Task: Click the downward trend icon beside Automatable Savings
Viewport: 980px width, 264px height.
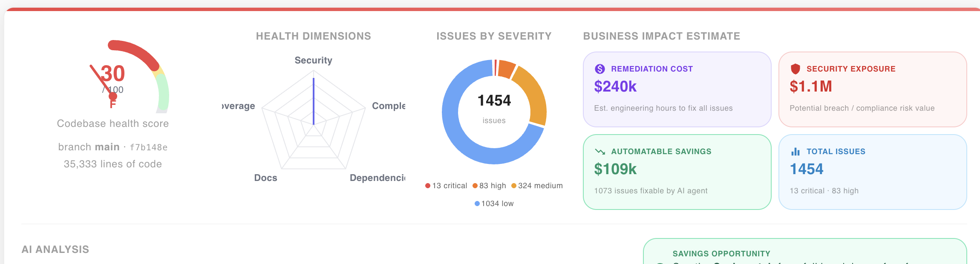Action: tap(600, 151)
